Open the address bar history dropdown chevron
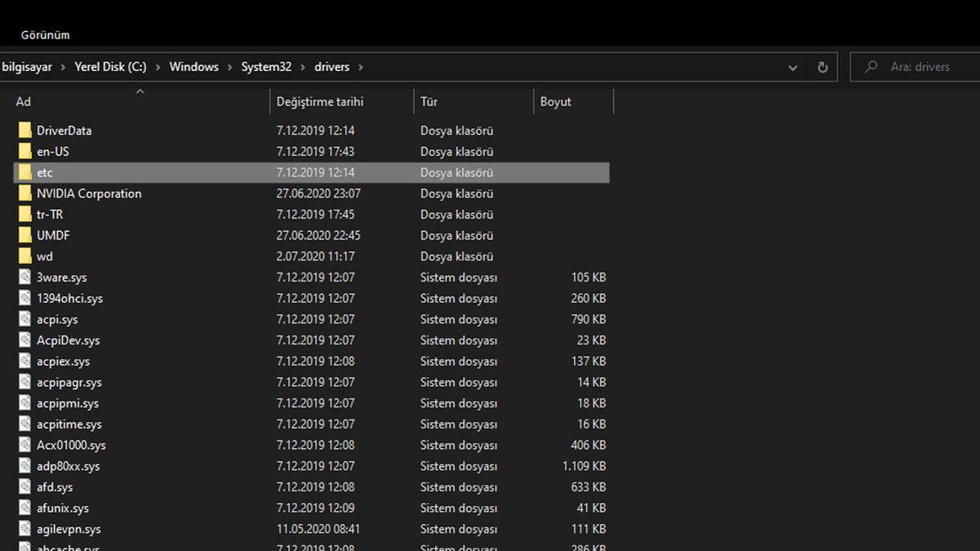Screen dimensions: 980x551 tap(792, 67)
